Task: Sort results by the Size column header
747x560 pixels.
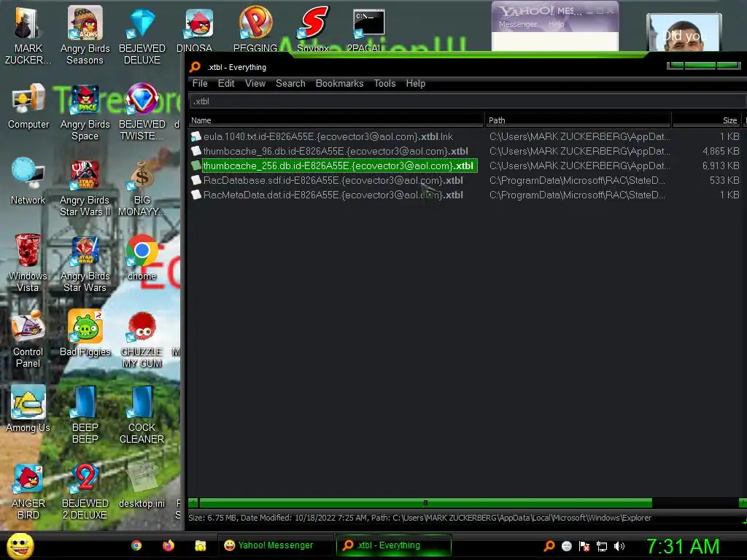Action: [708, 120]
